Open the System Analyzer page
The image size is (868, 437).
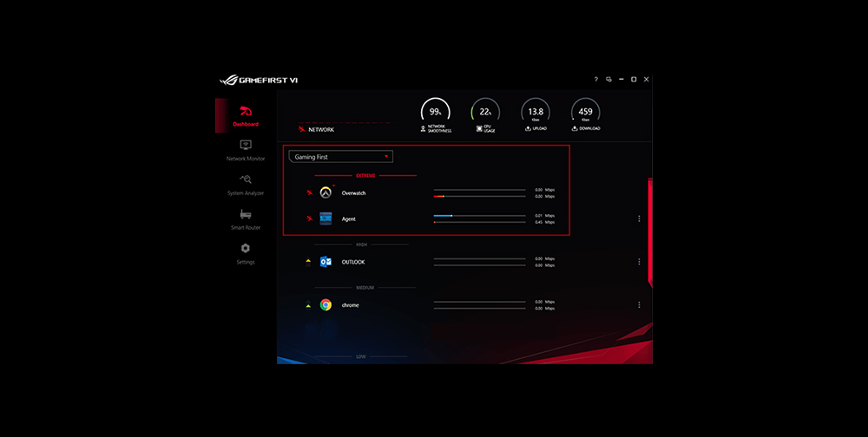point(246,184)
